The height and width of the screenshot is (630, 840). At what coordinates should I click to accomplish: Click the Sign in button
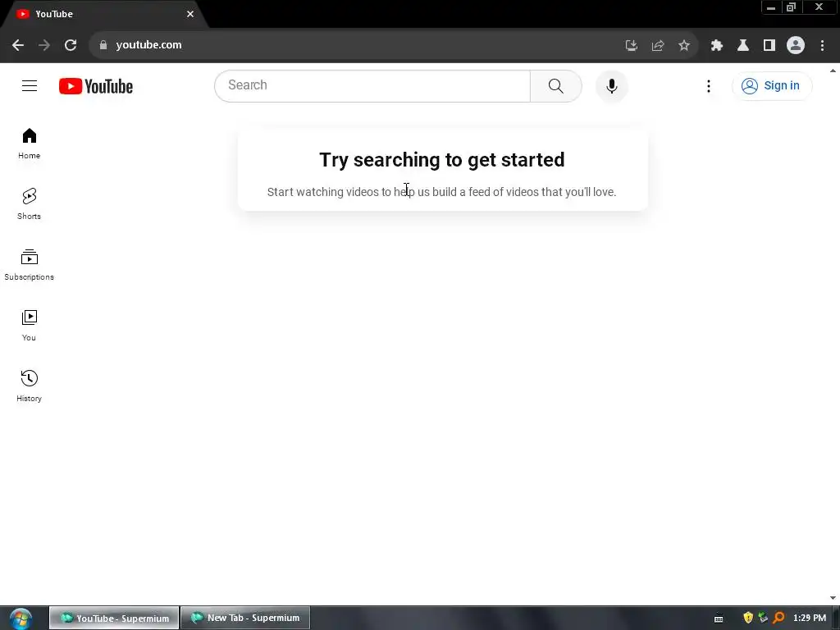pyautogui.click(x=771, y=85)
